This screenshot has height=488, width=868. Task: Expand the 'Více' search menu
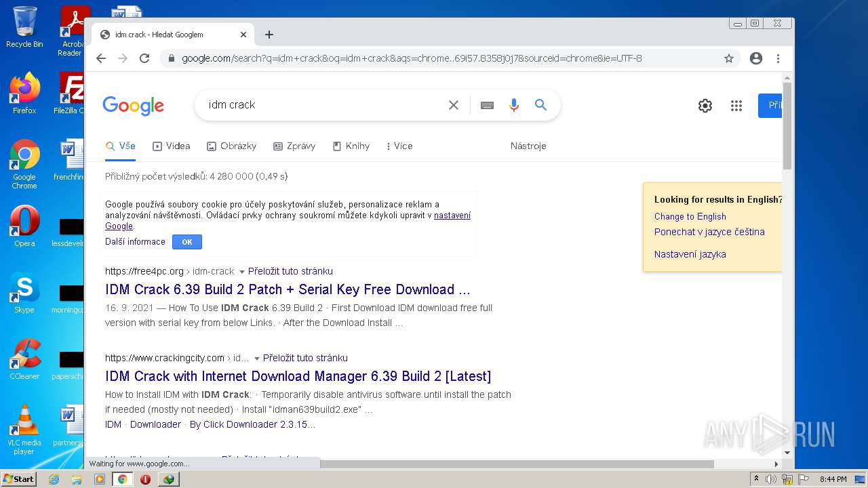click(x=399, y=146)
